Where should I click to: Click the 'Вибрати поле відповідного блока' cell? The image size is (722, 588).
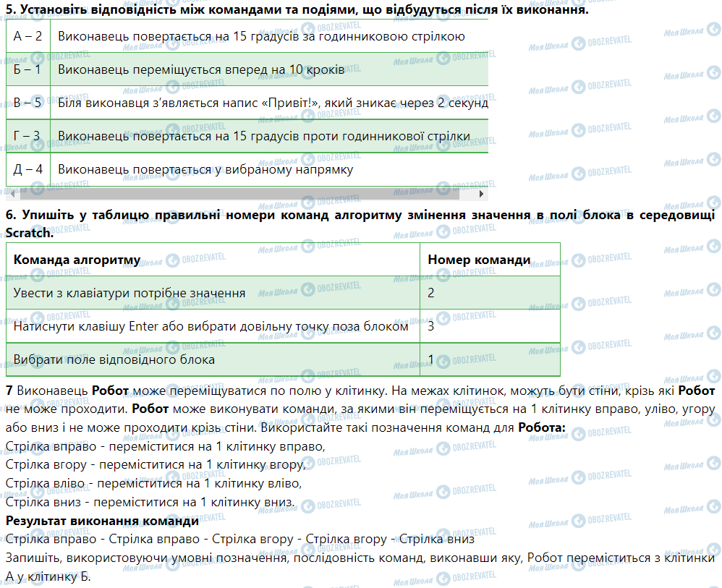coord(114,359)
